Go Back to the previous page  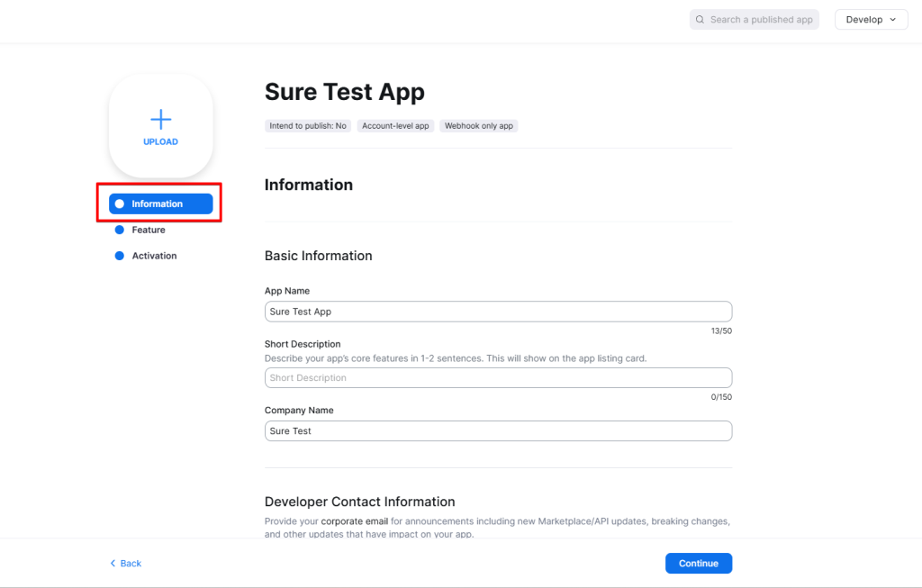pyautogui.click(x=131, y=564)
